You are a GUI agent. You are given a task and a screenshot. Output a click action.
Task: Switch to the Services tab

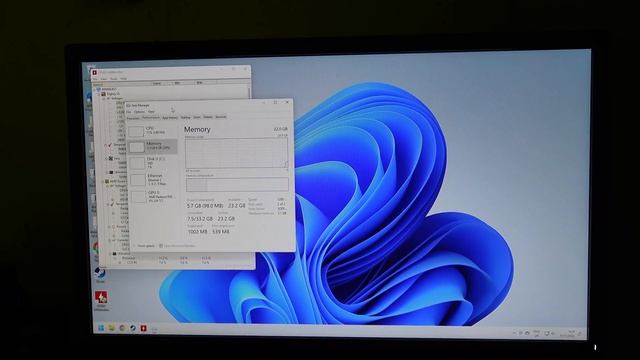point(221,117)
